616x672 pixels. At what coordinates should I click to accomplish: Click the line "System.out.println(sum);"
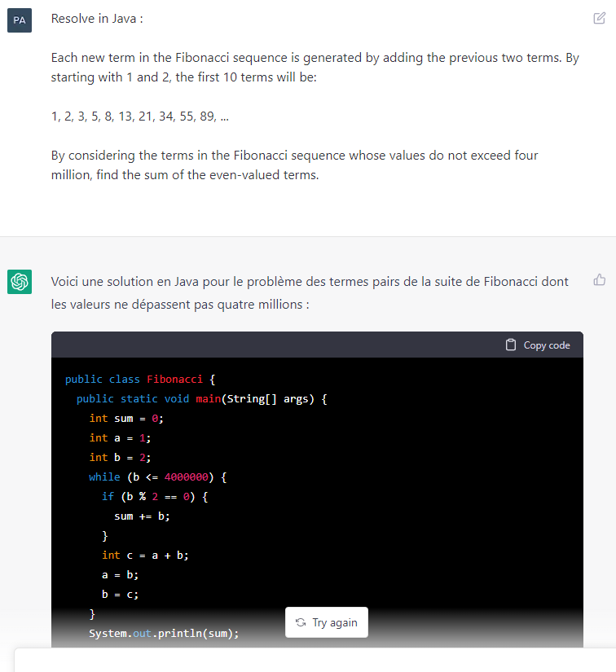[164, 634]
